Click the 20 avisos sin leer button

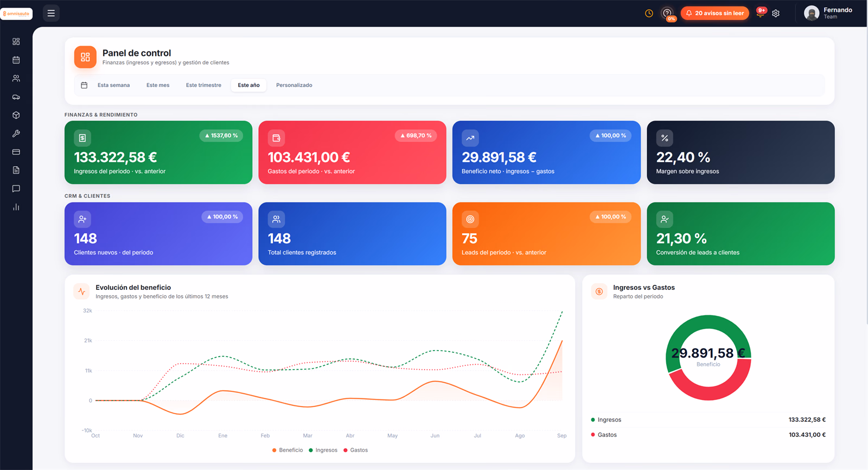click(714, 13)
